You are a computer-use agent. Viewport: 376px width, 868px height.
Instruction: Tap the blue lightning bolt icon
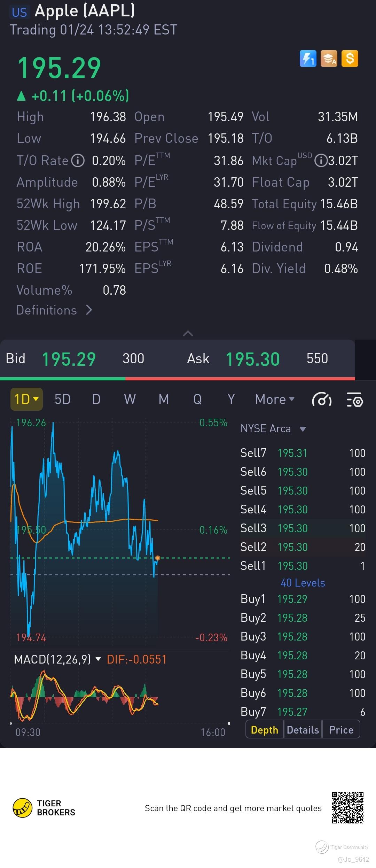[308, 59]
